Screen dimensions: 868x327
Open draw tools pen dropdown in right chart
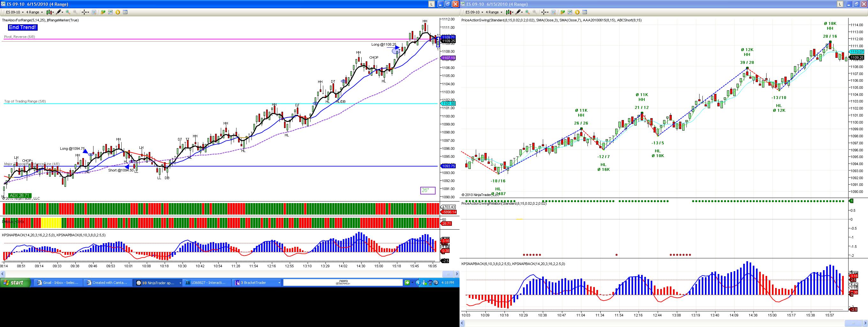tap(519, 12)
